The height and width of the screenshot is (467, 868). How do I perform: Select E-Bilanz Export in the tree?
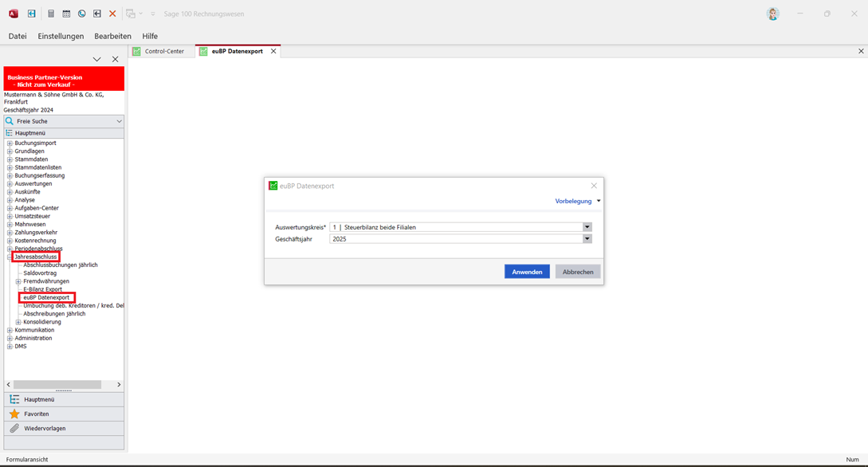[42, 289]
